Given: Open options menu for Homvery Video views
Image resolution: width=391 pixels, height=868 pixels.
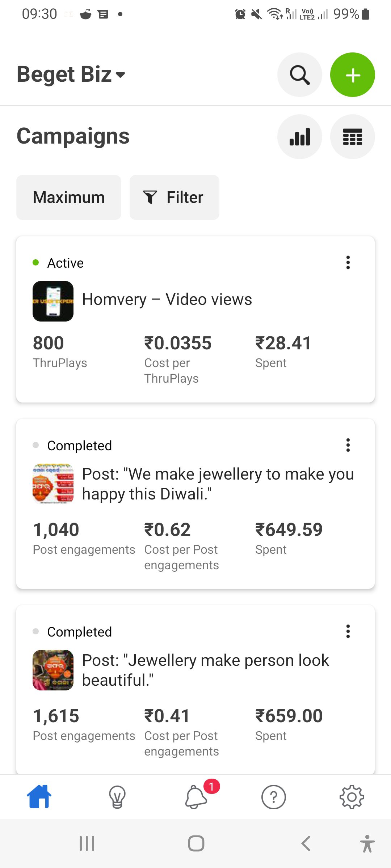Looking at the screenshot, I should coord(348,263).
